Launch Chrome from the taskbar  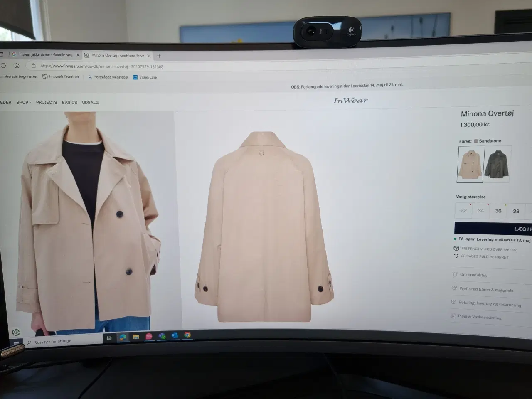point(187,335)
